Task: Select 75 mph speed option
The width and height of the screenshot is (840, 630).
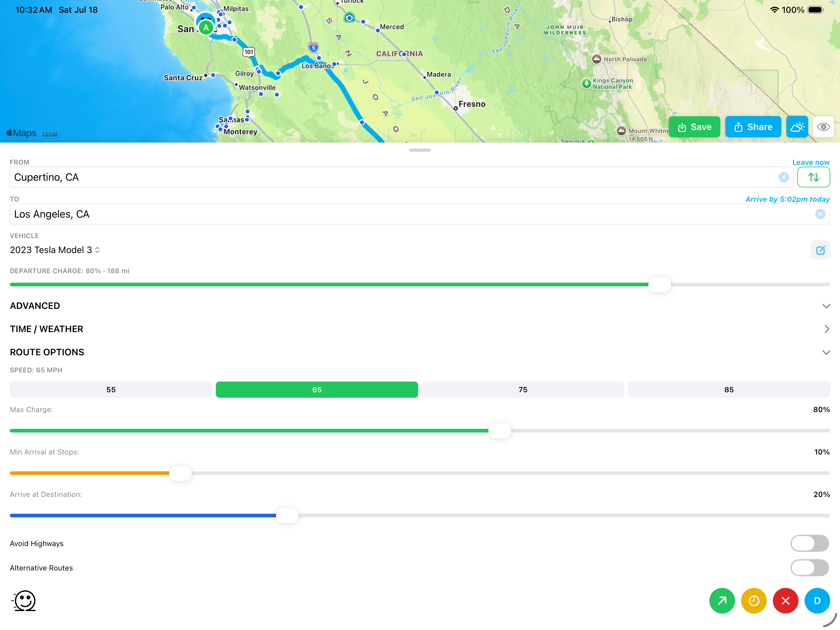Action: click(x=523, y=389)
